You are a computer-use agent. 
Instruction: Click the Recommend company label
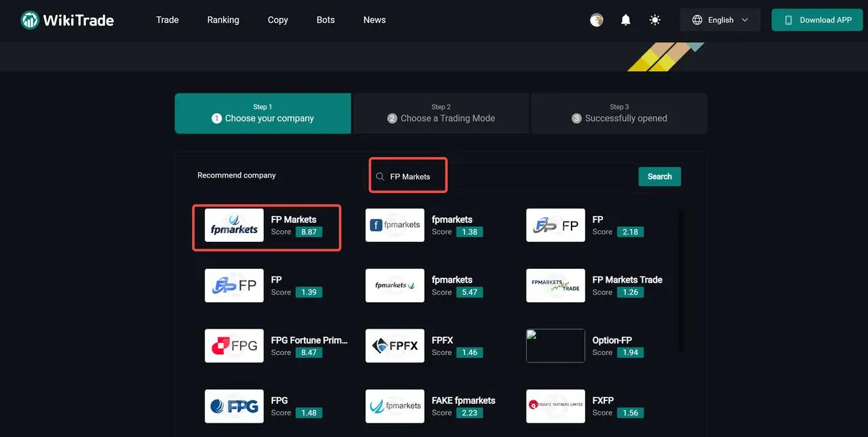click(237, 175)
